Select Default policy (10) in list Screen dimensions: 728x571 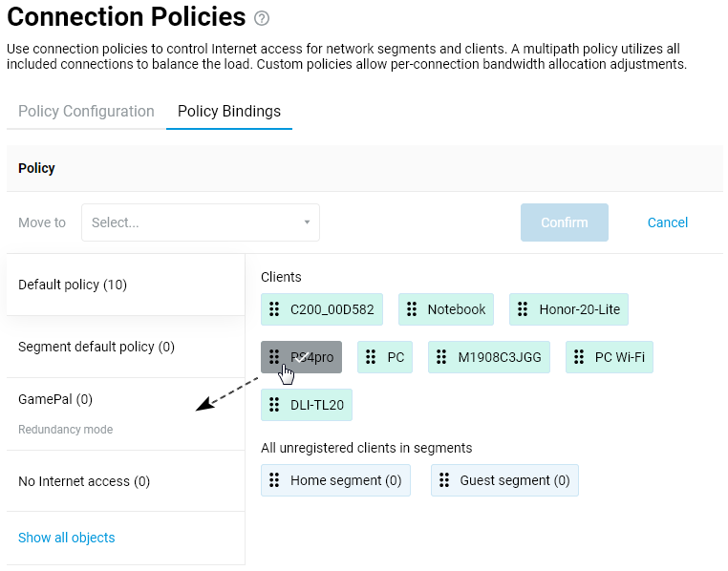point(73,285)
